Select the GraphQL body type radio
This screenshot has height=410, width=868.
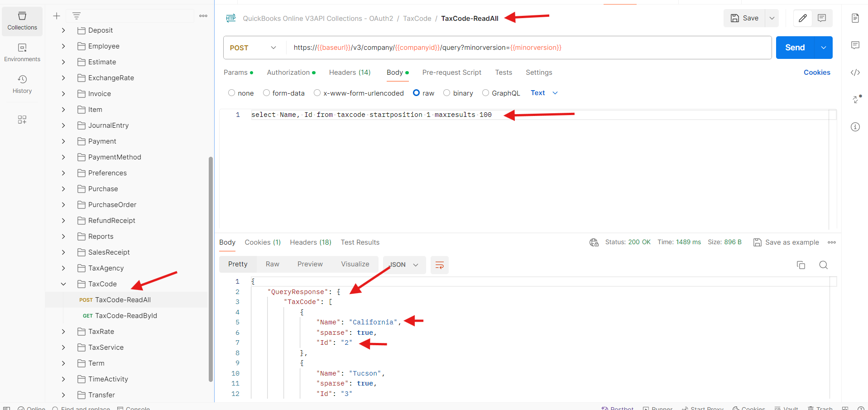485,93
